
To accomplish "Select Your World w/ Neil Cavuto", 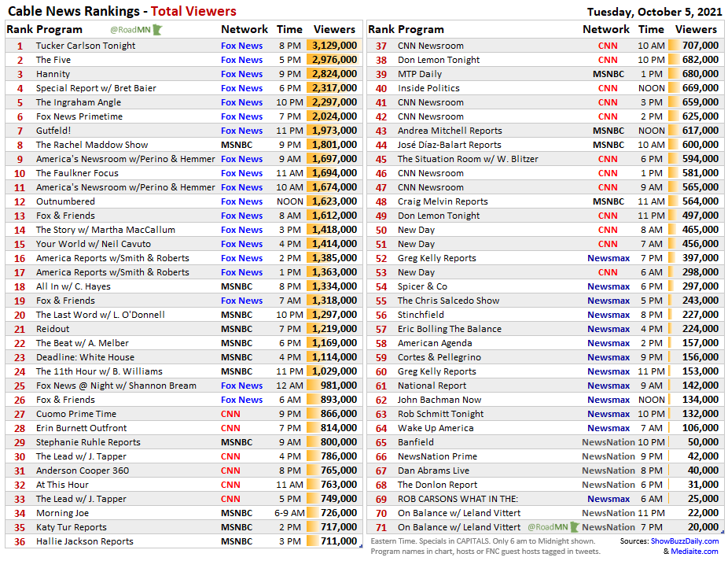I will (x=94, y=244).
